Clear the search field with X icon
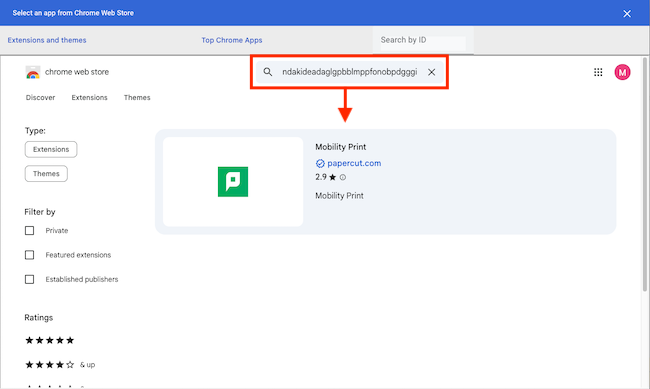The width and height of the screenshot is (650, 389). [x=432, y=72]
